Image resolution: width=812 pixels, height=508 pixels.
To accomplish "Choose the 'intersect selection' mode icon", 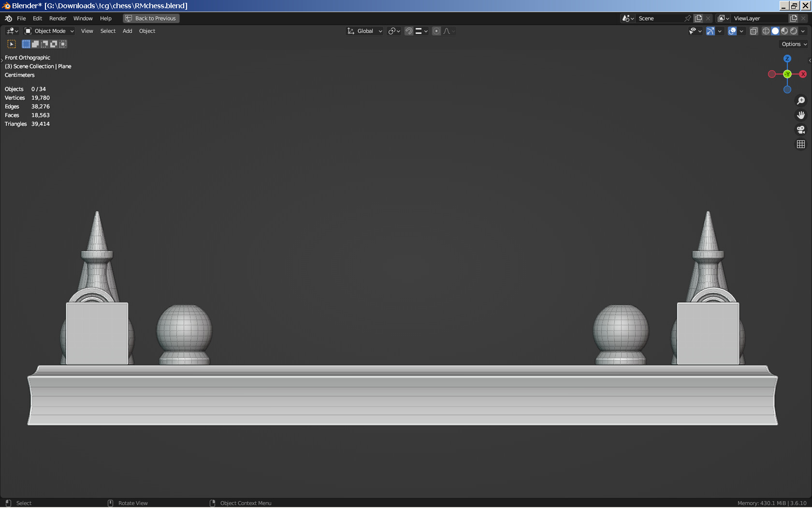I will tap(63, 44).
